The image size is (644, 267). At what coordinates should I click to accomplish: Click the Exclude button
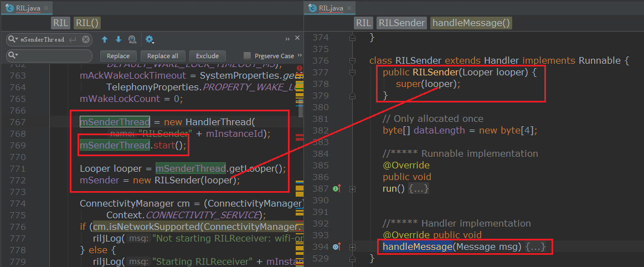(x=207, y=56)
